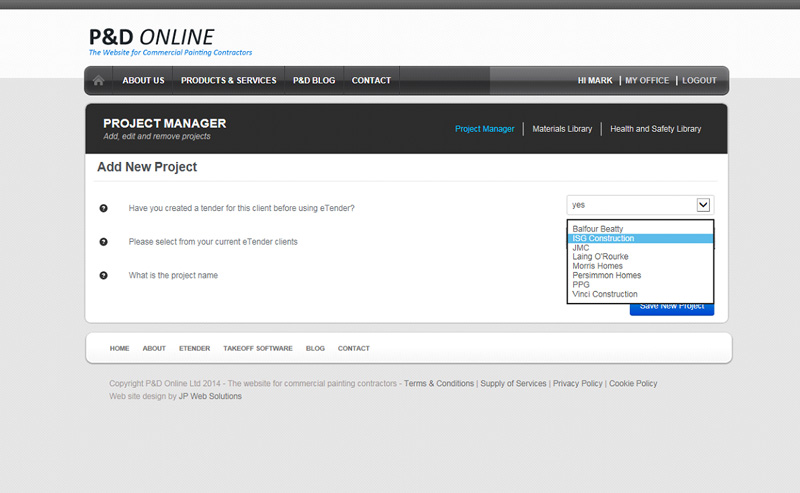The width and height of the screenshot is (800, 493).
Task: Click the Hi Mark greeting
Action: coord(595,80)
